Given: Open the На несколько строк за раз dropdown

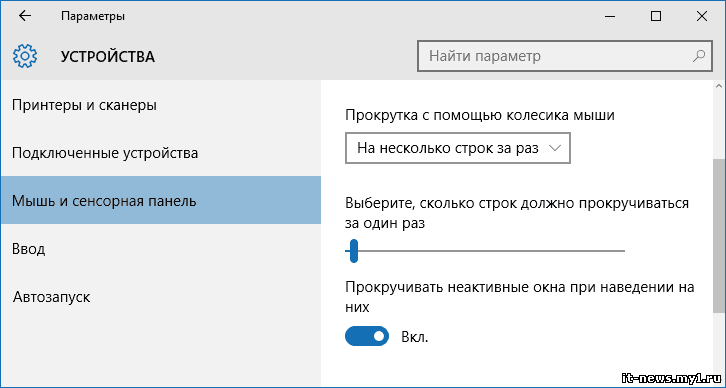Looking at the screenshot, I should pyautogui.click(x=457, y=148).
